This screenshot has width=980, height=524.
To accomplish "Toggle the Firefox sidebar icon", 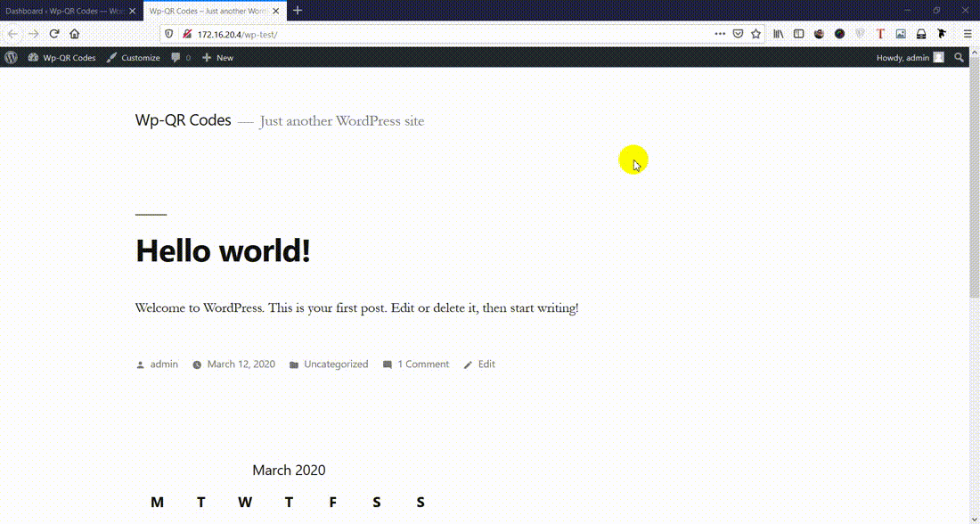I will (x=798, y=34).
